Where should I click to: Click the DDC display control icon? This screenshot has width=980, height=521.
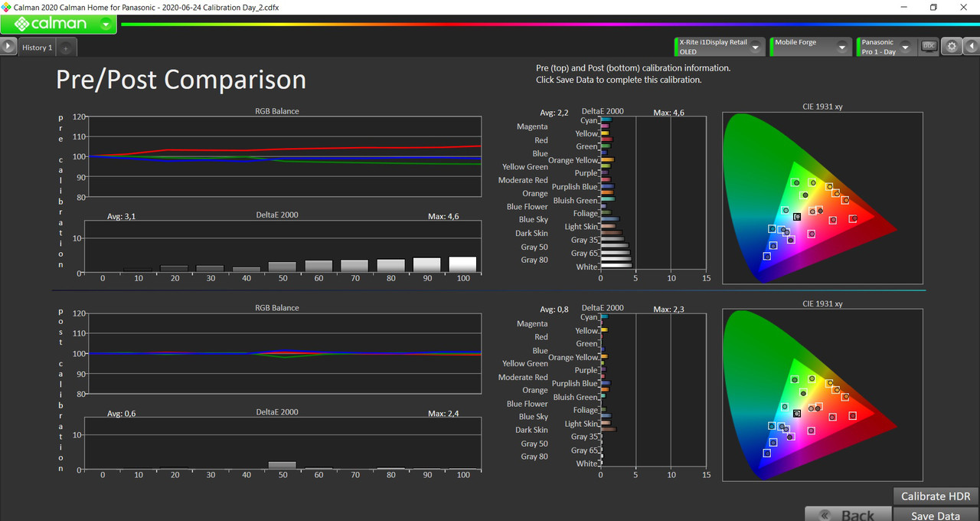[929, 47]
